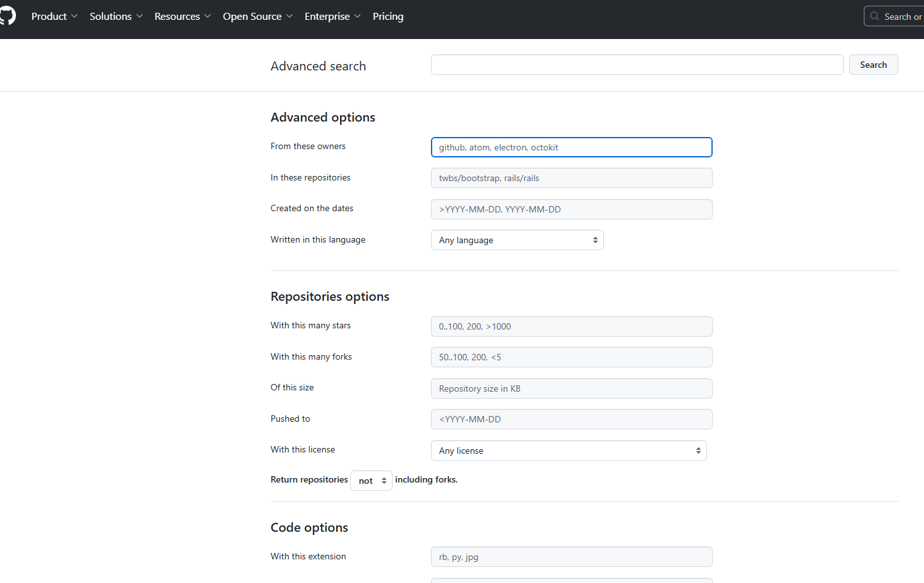Click the GitHub logo icon

[x=7, y=16]
